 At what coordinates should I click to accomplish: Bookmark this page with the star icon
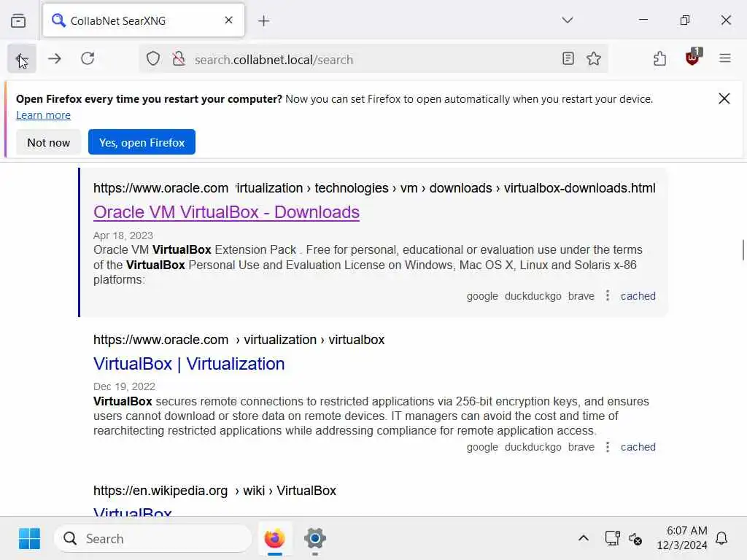pyautogui.click(x=594, y=58)
